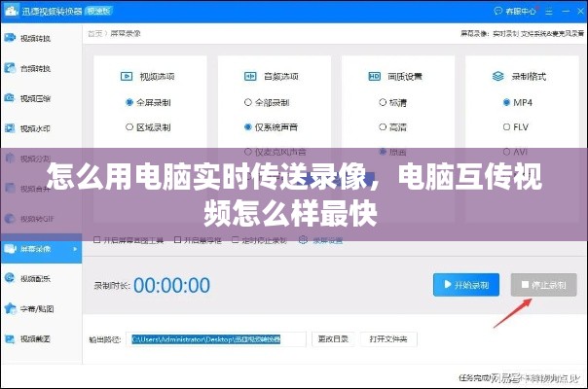Click the HD 画质设置 header icon
This screenshot has width=588, height=389.
pyautogui.click(x=374, y=77)
